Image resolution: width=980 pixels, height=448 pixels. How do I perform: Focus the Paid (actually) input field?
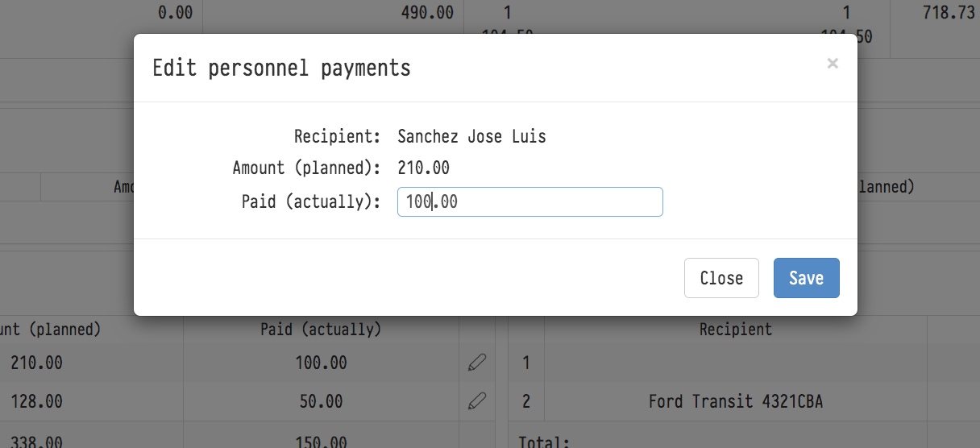point(529,202)
